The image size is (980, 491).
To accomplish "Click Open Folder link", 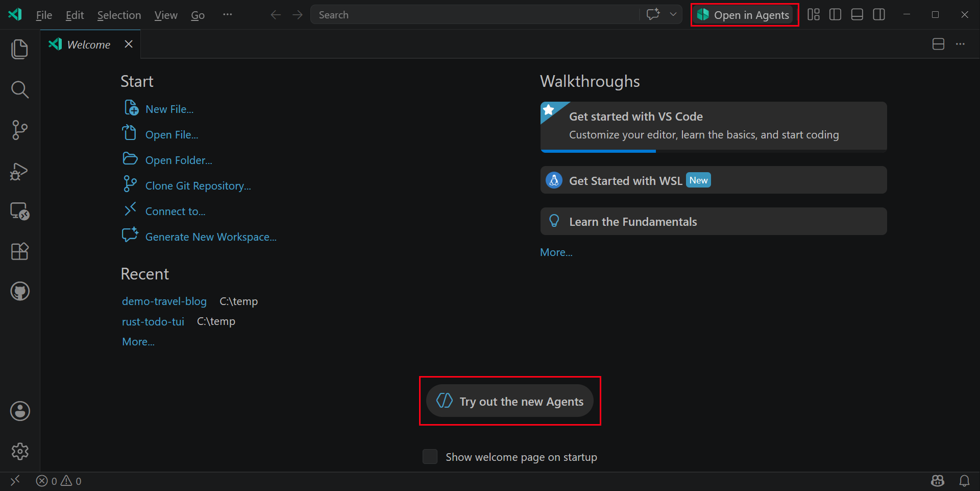I will [x=179, y=160].
